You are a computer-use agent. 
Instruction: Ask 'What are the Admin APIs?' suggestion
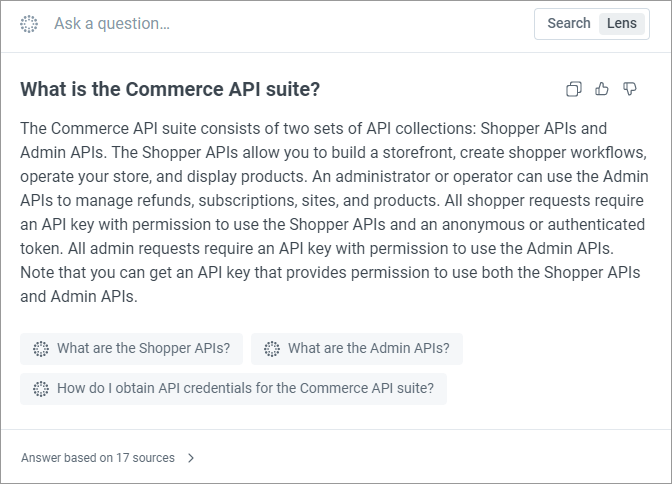(x=357, y=349)
